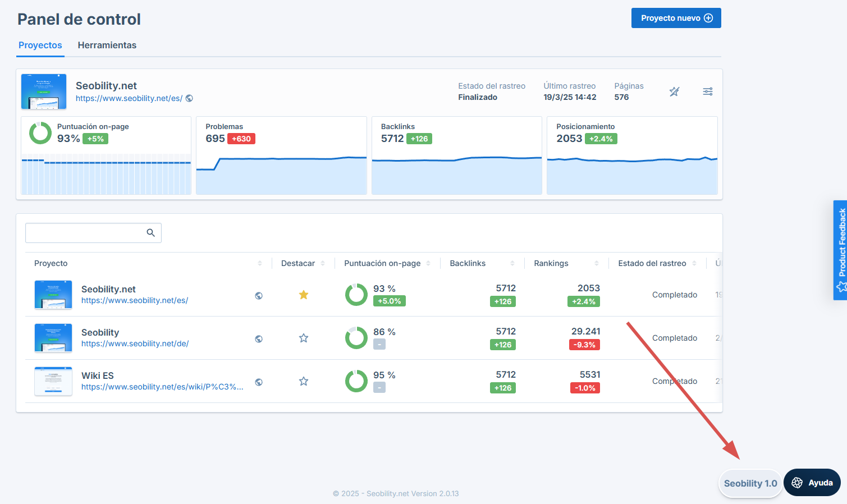
Task: Open the Wiki ES project name
Action: 98,375
